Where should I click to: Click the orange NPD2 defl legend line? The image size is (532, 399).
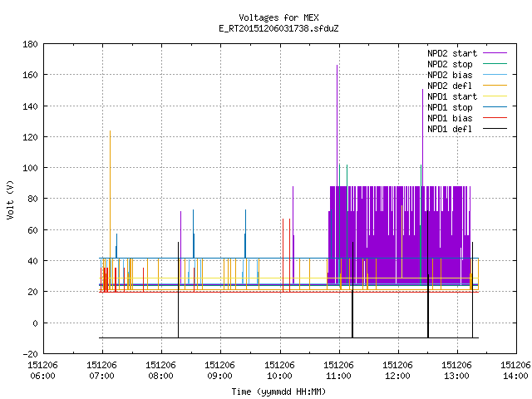[x=495, y=86]
